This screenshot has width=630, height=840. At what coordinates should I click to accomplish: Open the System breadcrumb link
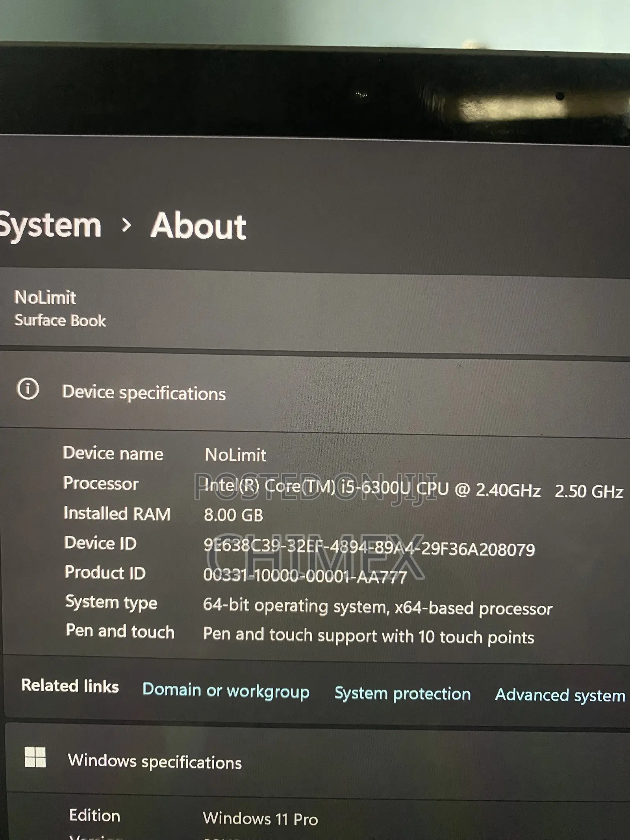point(50,226)
